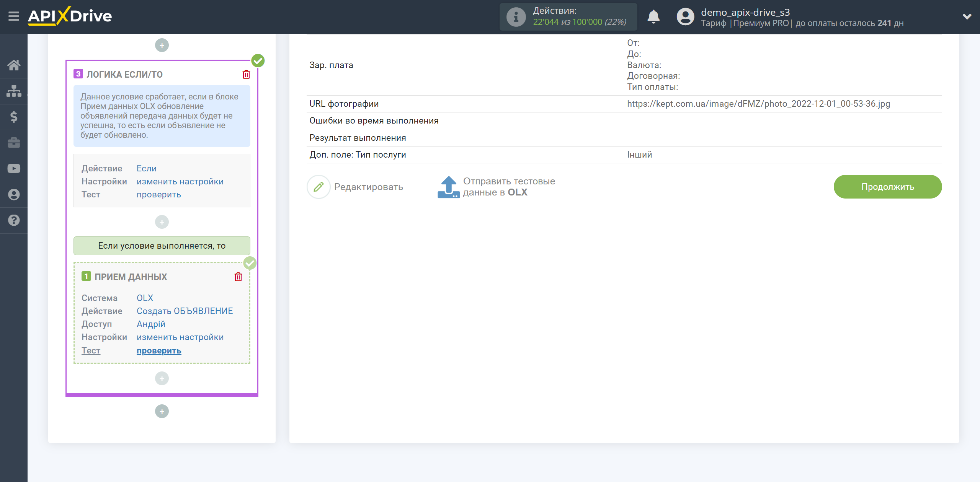The width and height of the screenshot is (980, 482).
Task: Click the ApiX-Drive logo
Action: click(70, 16)
